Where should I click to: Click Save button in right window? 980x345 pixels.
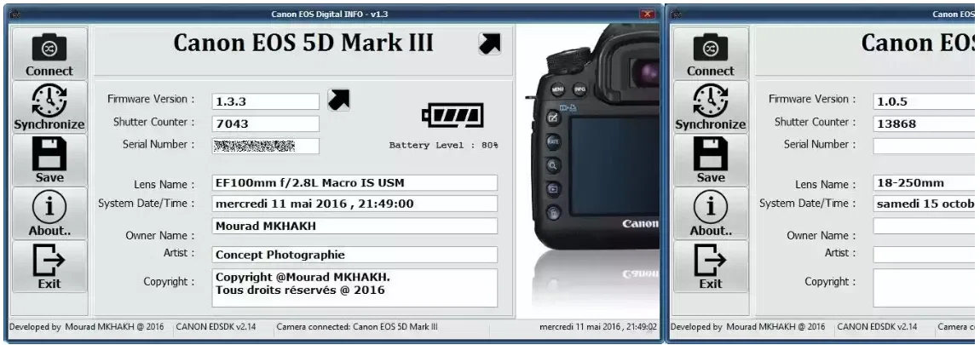point(711,160)
